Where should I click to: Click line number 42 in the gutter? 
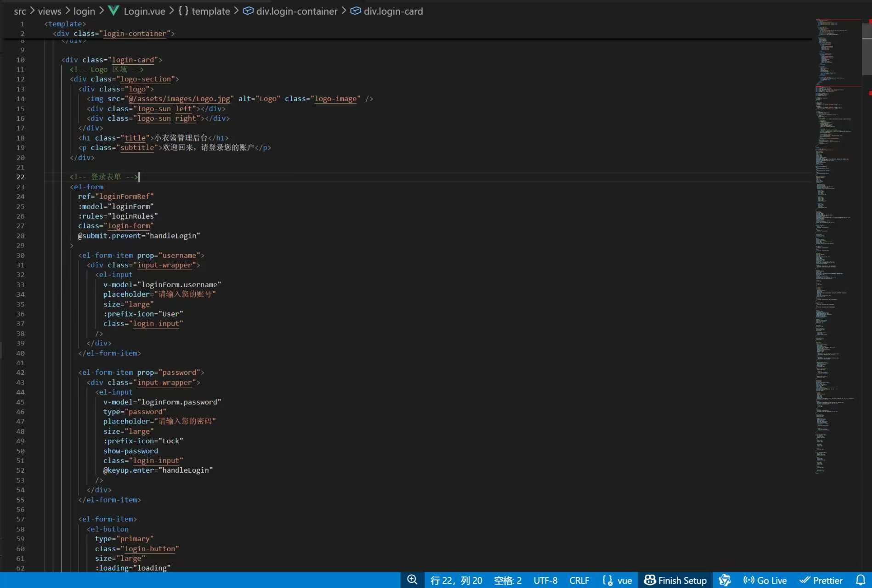pyautogui.click(x=20, y=373)
